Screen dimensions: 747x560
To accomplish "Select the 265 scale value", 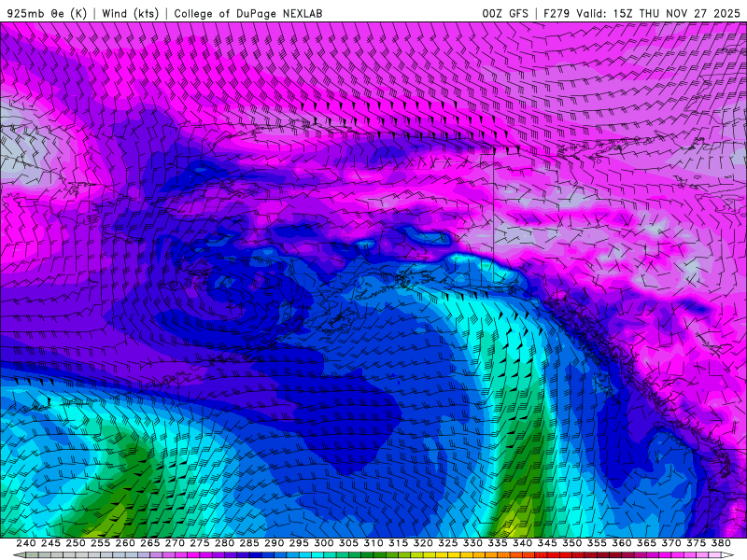I will pyautogui.click(x=149, y=543).
